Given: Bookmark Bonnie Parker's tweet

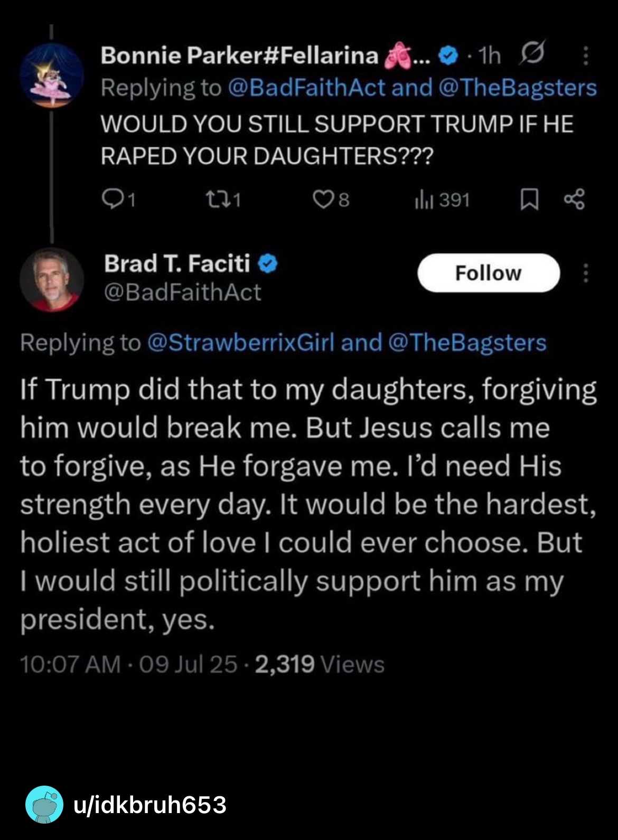Looking at the screenshot, I should pyautogui.click(x=529, y=200).
